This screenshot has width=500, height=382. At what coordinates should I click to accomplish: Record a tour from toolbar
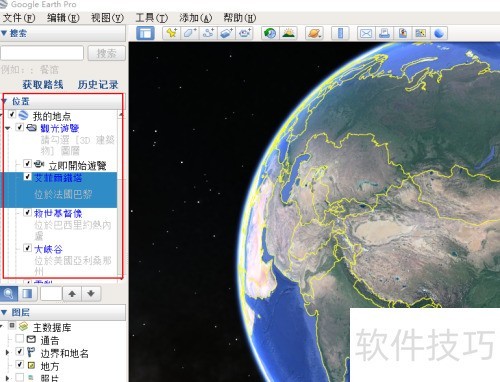click(245, 33)
